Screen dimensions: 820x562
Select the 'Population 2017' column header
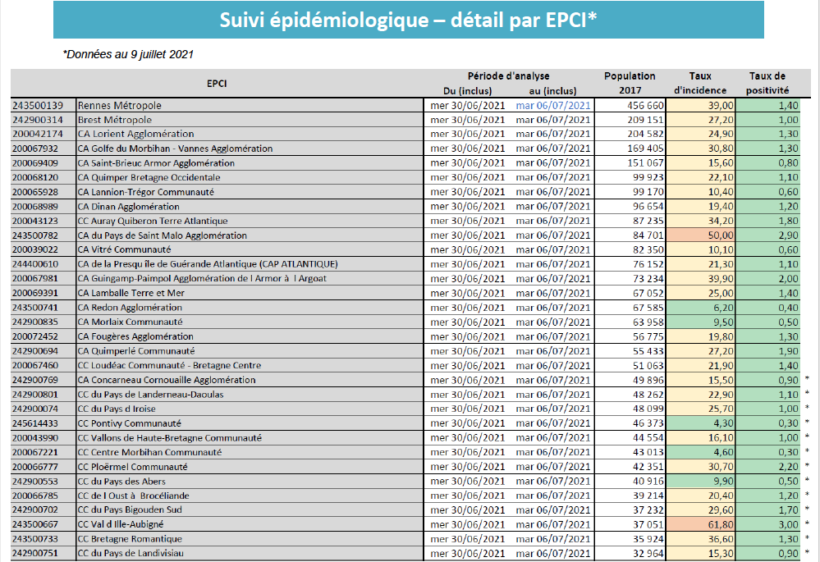[630, 83]
